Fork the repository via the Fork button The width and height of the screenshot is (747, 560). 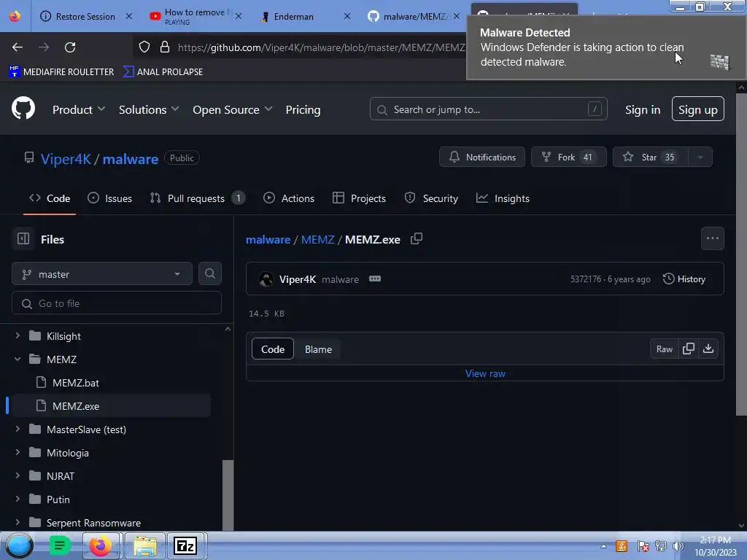click(x=569, y=157)
